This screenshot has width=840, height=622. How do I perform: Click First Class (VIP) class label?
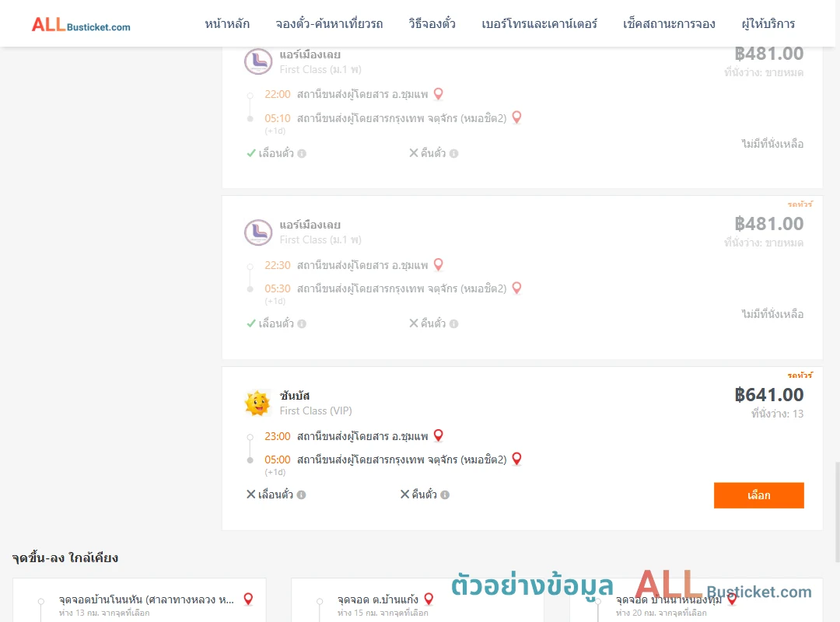(316, 411)
